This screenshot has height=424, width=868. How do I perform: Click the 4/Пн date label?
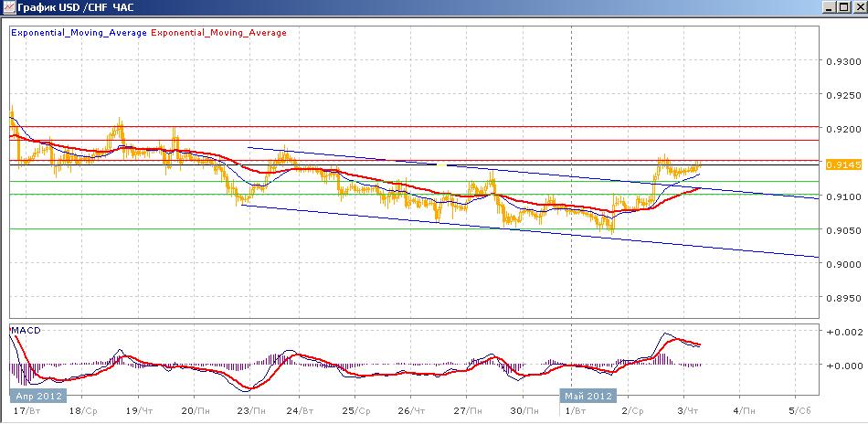(744, 411)
